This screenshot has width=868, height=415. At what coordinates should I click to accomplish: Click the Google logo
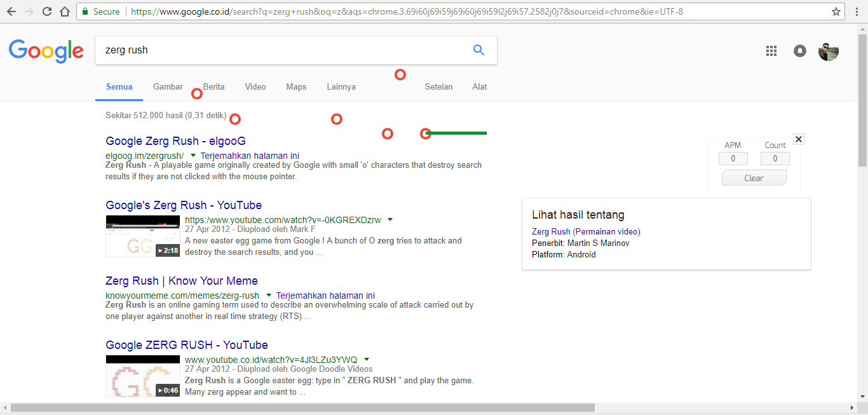pos(46,51)
